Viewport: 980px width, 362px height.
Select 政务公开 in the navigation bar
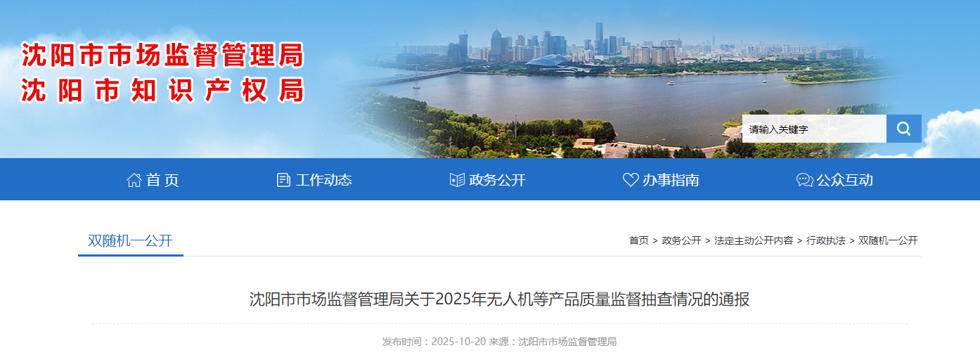(x=487, y=180)
